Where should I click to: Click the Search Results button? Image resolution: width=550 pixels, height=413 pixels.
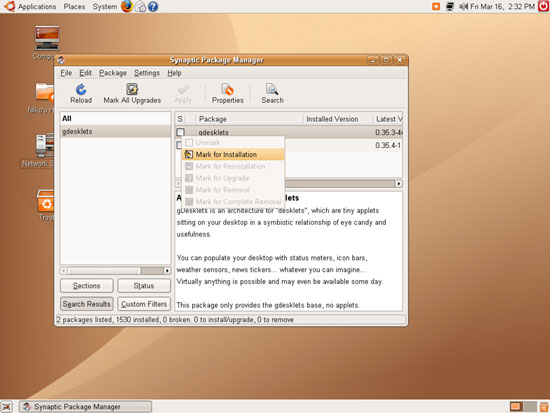pyautogui.click(x=87, y=304)
